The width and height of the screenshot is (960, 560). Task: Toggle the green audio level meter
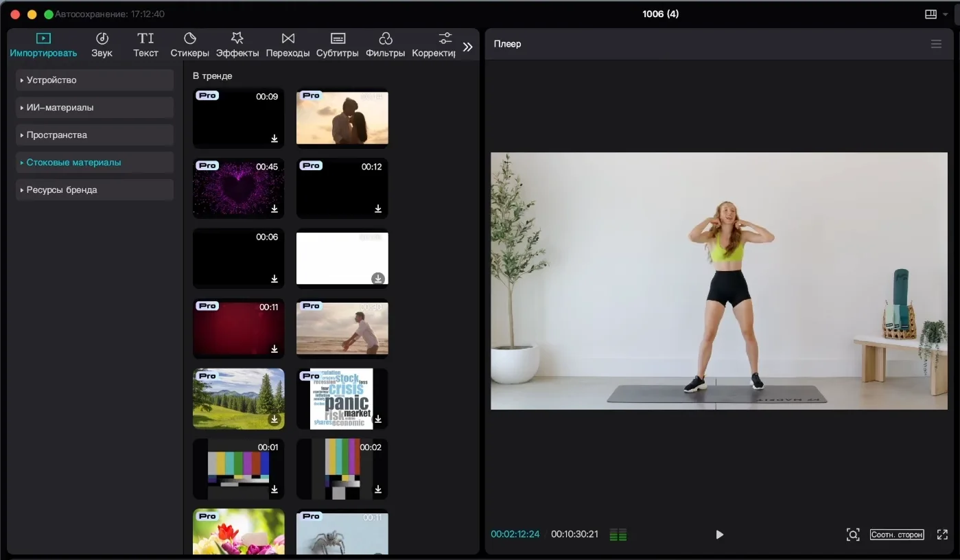pos(618,535)
